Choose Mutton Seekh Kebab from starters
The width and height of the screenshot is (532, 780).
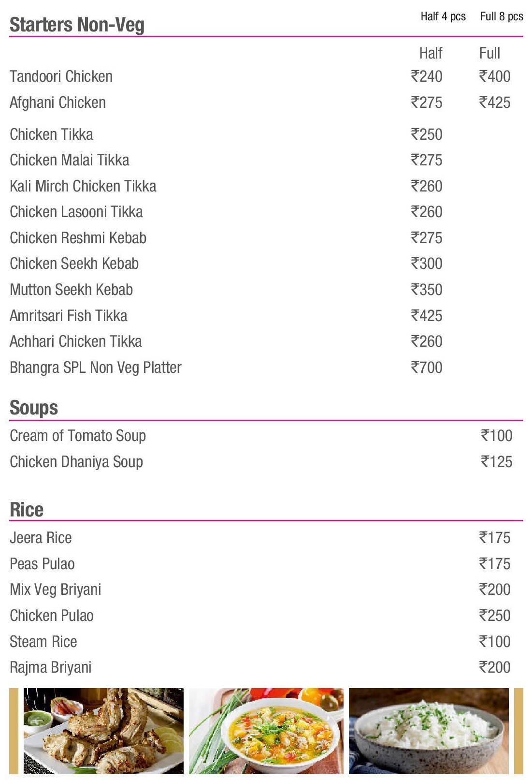pos(71,290)
